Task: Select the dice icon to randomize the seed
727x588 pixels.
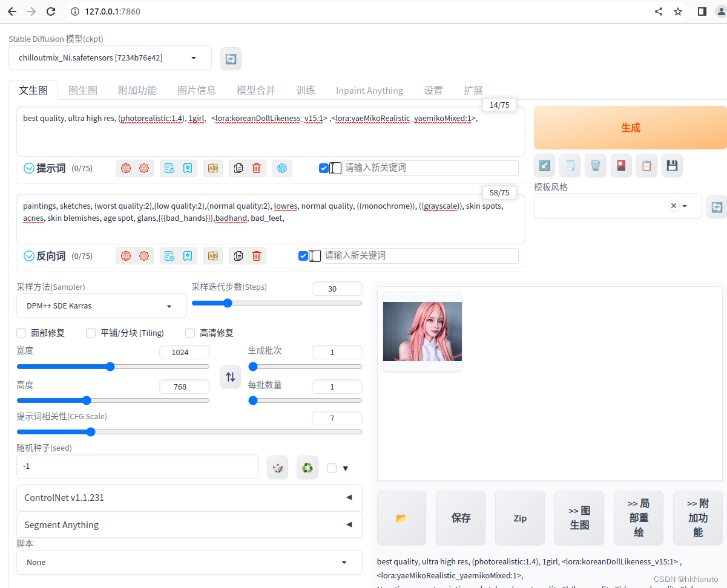Action: [277, 467]
